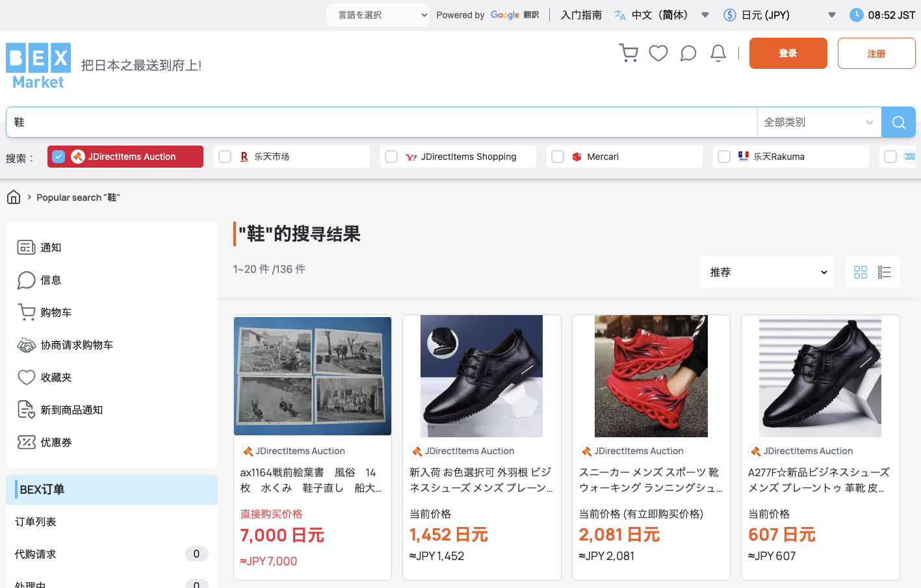The height and width of the screenshot is (588, 921).
Task: Open product title ax1164戦前絵葉書
Action: [x=311, y=480]
